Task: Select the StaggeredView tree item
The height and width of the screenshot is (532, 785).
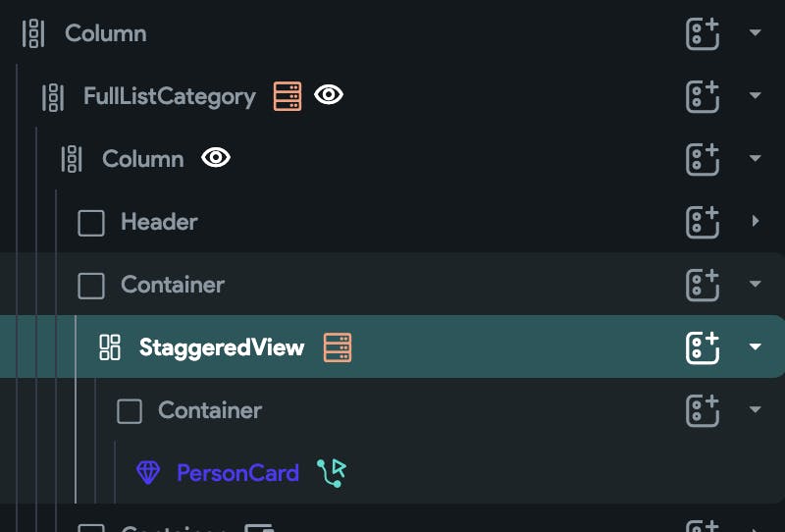Action: (x=222, y=347)
